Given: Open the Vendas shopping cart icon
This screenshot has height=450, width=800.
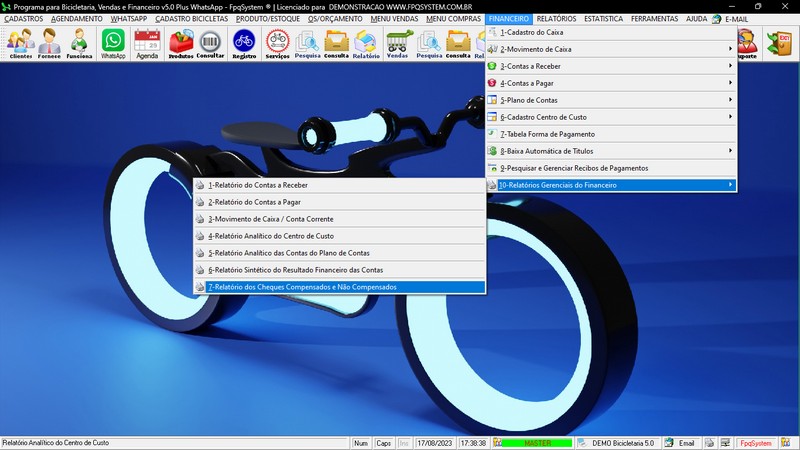Looking at the screenshot, I should 397,43.
